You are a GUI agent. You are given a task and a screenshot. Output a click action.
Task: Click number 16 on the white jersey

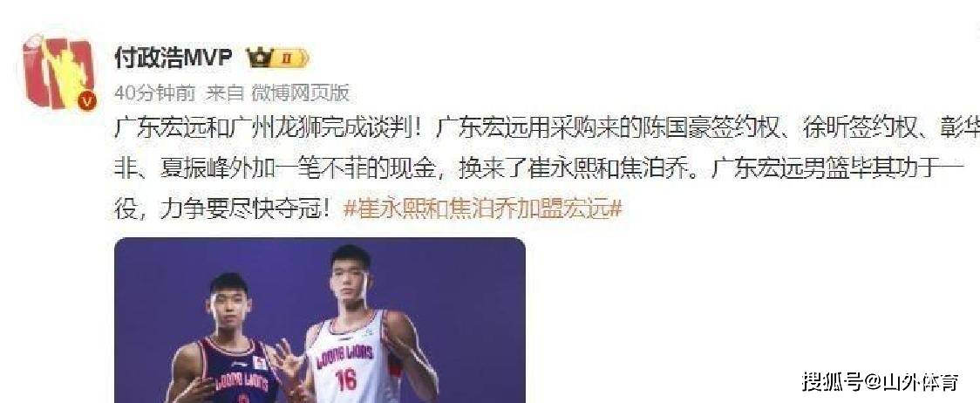345,379
